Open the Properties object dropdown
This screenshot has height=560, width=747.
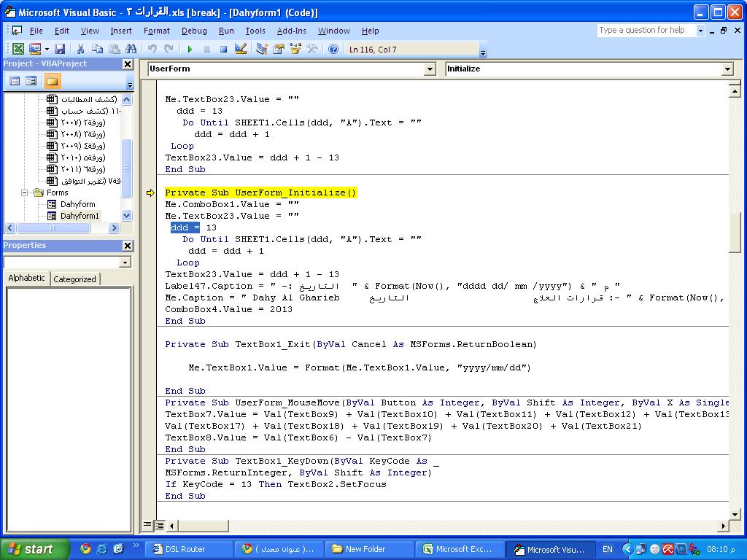125,262
